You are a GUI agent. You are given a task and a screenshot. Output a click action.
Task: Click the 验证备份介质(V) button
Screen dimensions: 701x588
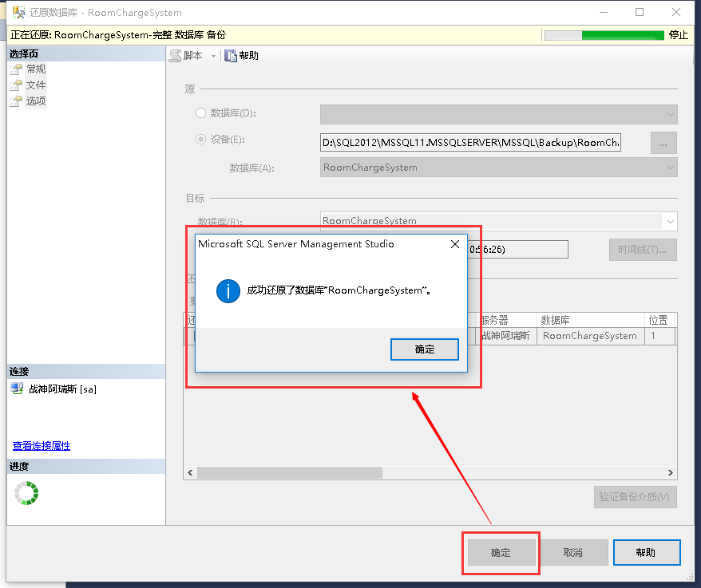635,497
